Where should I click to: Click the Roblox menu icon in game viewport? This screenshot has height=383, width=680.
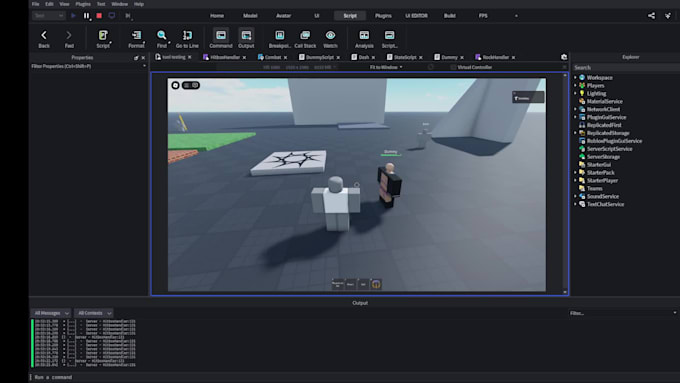click(x=175, y=85)
